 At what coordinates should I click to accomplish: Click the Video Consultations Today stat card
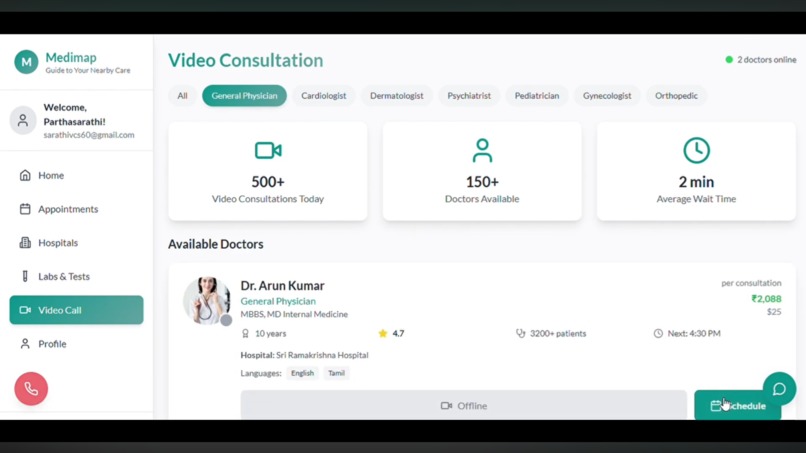pos(268,171)
